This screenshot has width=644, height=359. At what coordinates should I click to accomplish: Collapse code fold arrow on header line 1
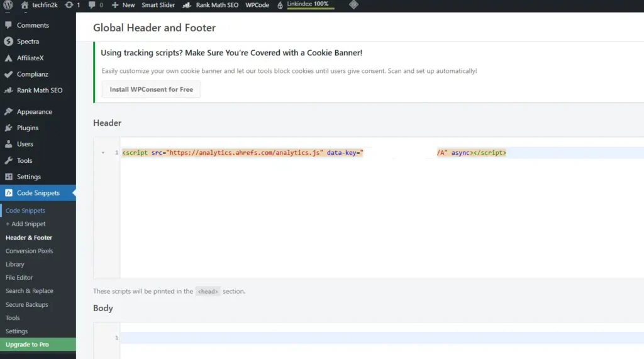[103, 152]
